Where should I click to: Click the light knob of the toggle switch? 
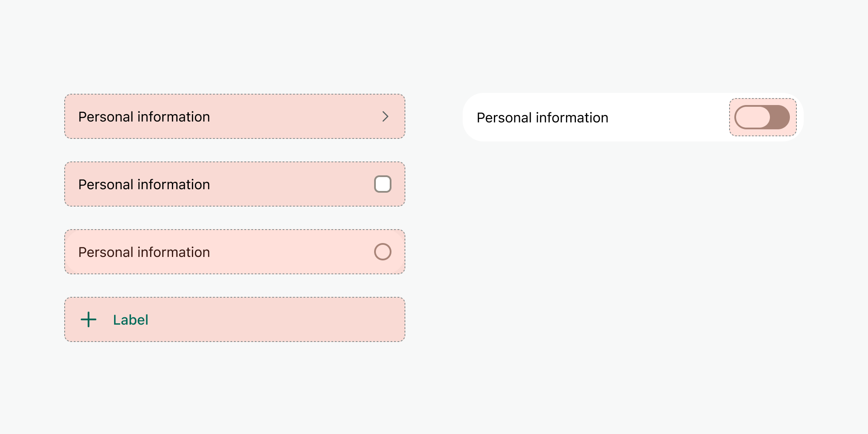753,117
